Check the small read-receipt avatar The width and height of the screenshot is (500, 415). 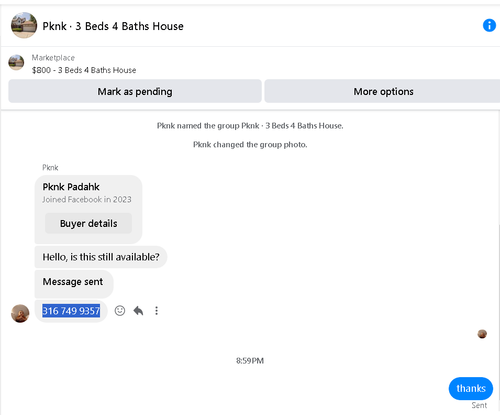click(x=482, y=334)
